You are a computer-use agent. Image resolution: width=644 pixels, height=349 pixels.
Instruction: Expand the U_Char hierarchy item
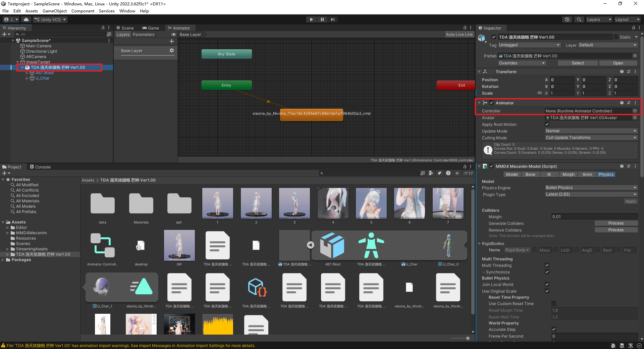(x=27, y=78)
